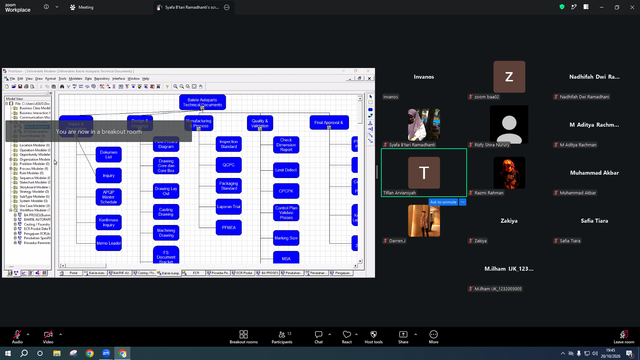Select Use Case Modeler tree row
This screenshot has width=640, height=360.
(35, 206)
